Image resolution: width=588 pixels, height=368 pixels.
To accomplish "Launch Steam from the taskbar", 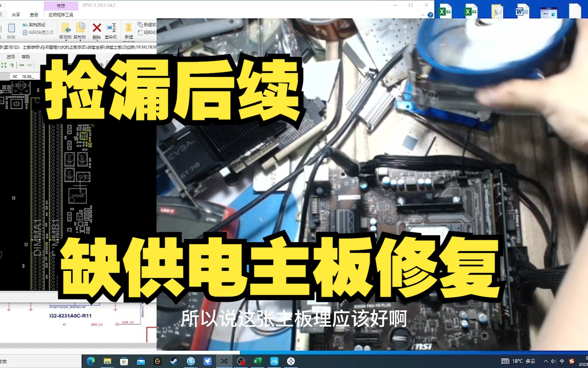I will (174, 361).
